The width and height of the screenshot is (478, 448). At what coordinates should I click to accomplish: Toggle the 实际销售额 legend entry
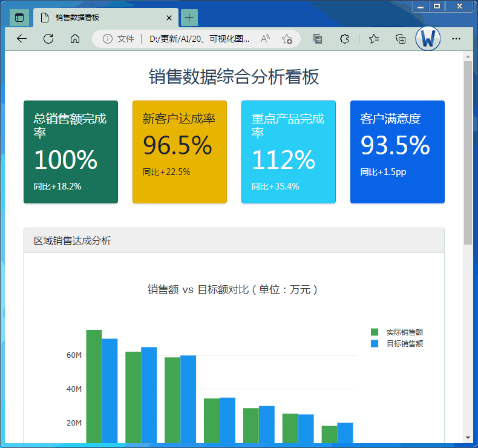click(x=397, y=332)
